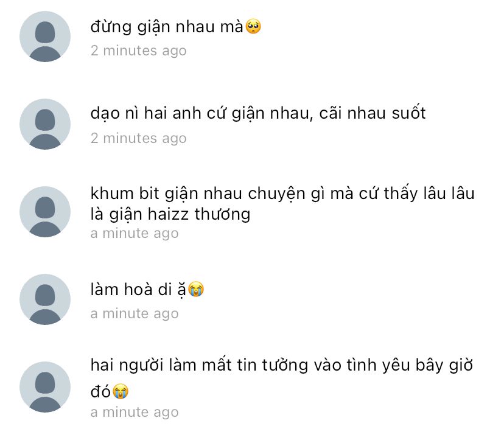
Task: Click crying emoji after 'đó' in last comment
Action: (121, 391)
